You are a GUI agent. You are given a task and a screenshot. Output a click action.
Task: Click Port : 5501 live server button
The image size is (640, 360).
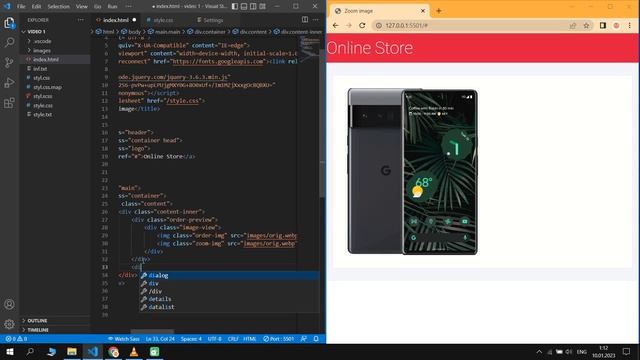[278, 339]
